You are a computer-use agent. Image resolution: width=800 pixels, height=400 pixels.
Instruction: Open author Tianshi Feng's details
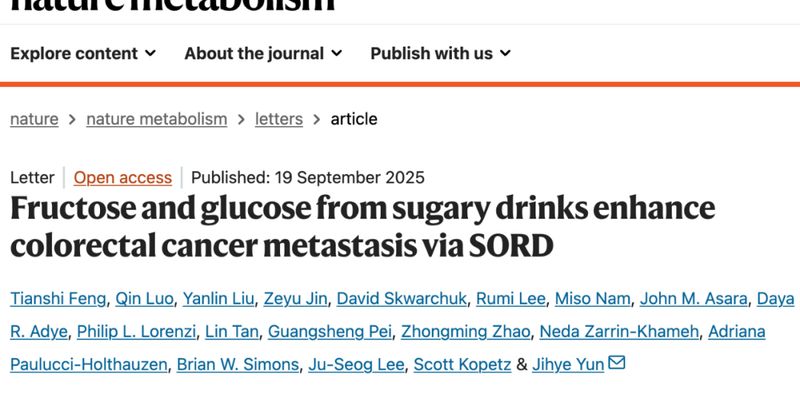[x=56, y=299]
